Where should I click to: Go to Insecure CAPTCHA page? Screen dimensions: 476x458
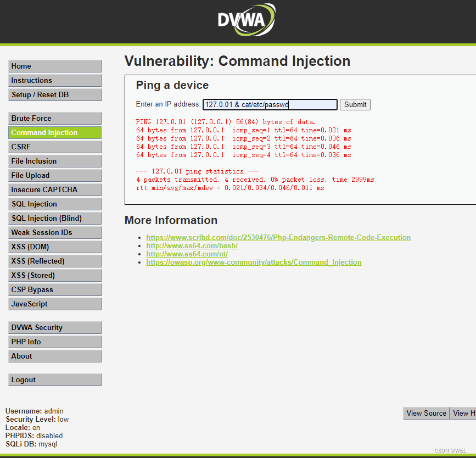tap(55, 190)
